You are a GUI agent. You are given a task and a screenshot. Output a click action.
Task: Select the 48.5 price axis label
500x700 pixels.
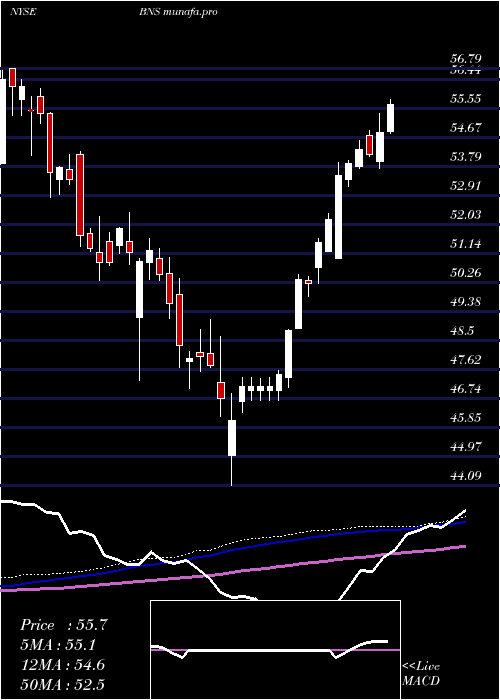coord(462,331)
